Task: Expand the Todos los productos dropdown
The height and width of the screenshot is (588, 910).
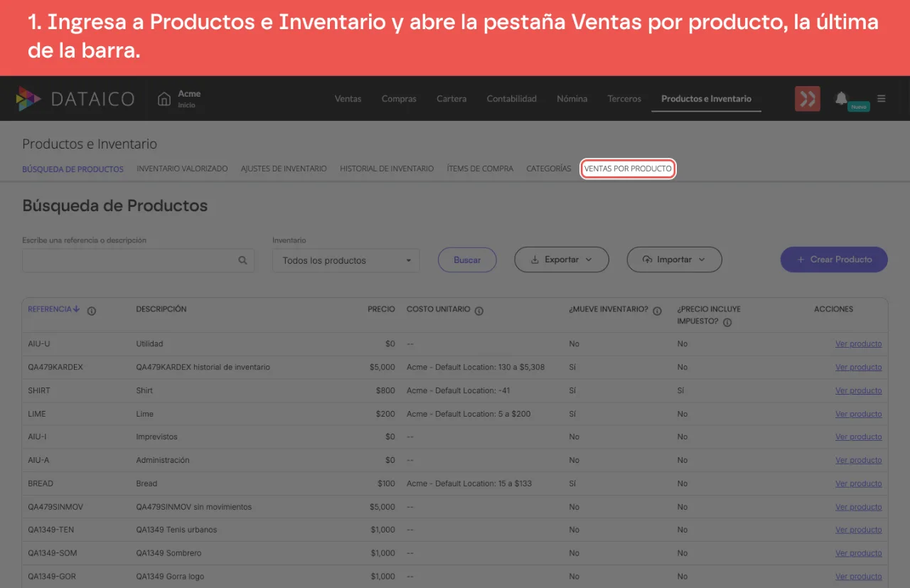Action: (x=346, y=260)
